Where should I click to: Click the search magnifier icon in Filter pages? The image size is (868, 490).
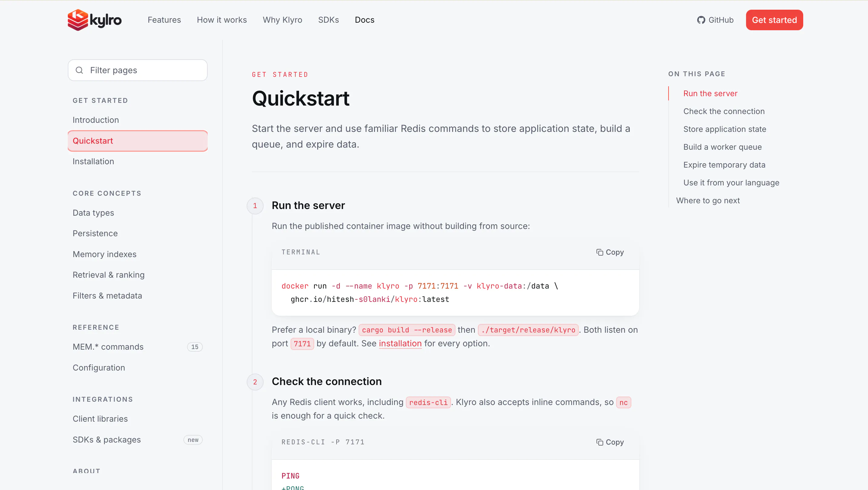[x=79, y=70]
